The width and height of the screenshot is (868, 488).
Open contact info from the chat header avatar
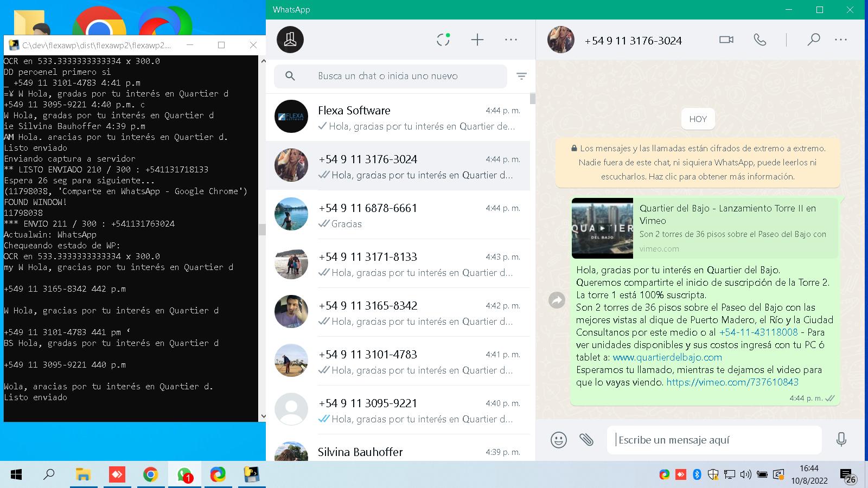(x=561, y=40)
